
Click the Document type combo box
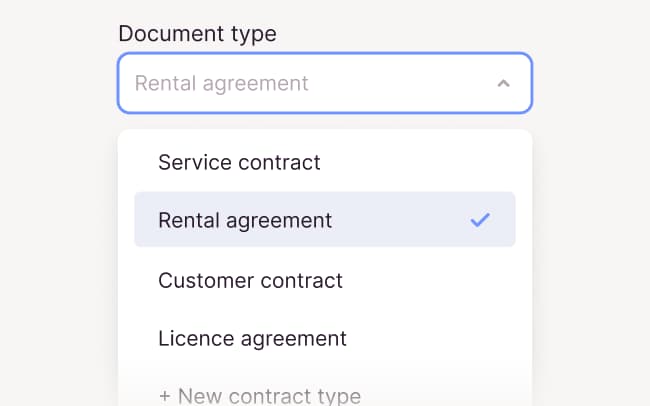(324, 83)
